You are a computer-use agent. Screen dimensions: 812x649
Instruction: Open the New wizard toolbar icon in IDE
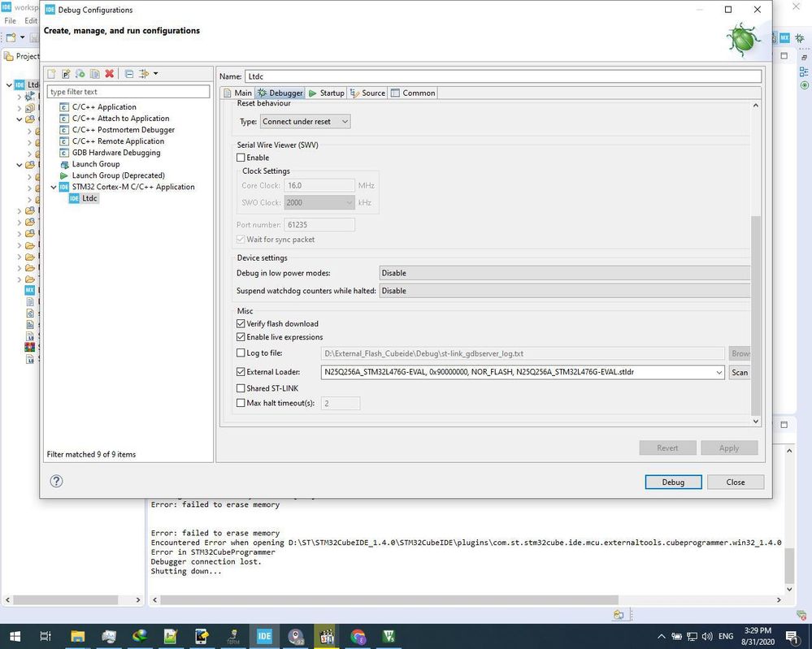tap(11, 37)
